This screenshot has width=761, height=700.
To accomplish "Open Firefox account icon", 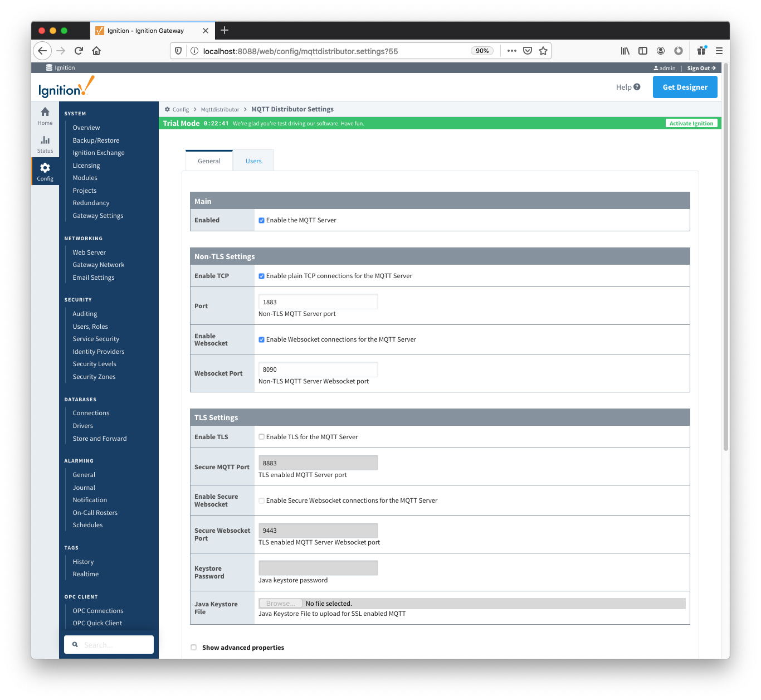I will (661, 51).
